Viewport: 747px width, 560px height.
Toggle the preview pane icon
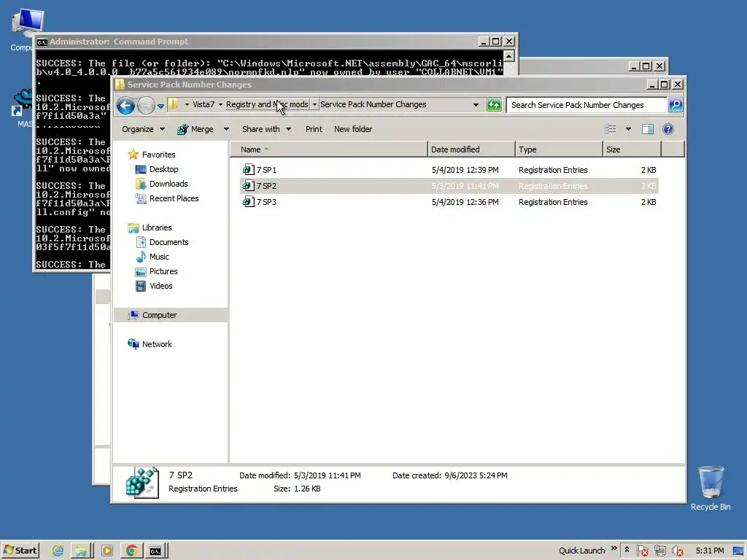click(648, 129)
